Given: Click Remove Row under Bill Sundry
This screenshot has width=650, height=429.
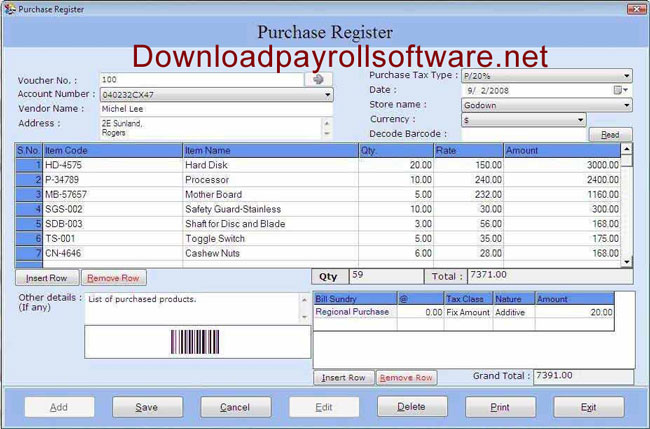Looking at the screenshot, I should [x=406, y=378].
